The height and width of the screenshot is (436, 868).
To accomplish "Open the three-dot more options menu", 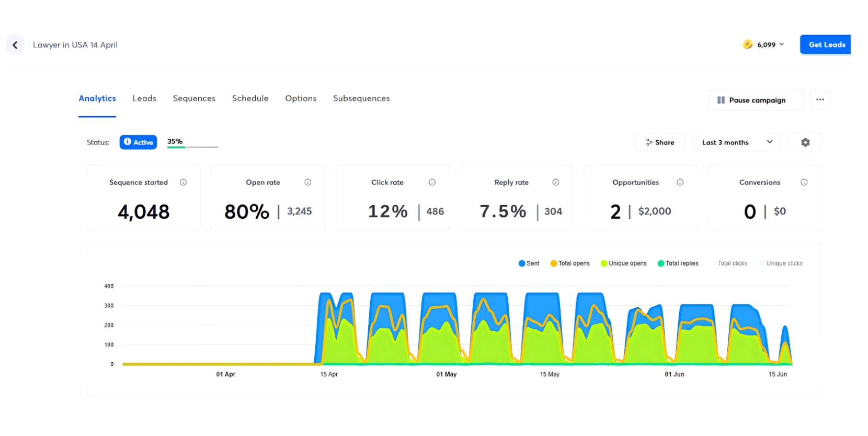I will [819, 100].
